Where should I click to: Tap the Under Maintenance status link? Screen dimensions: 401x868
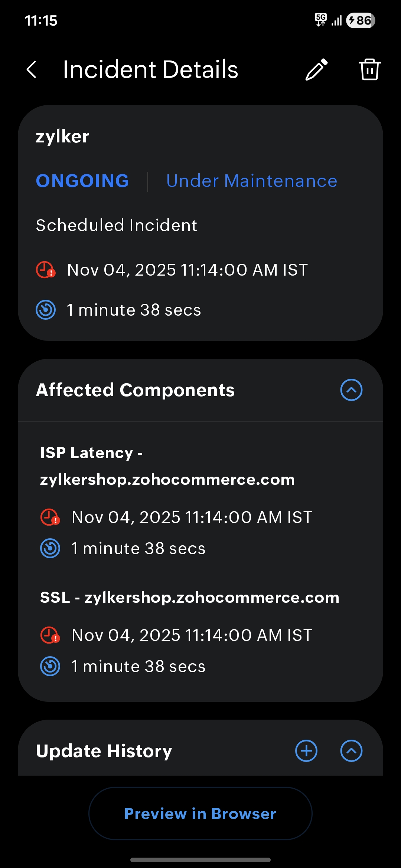click(x=252, y=181)
